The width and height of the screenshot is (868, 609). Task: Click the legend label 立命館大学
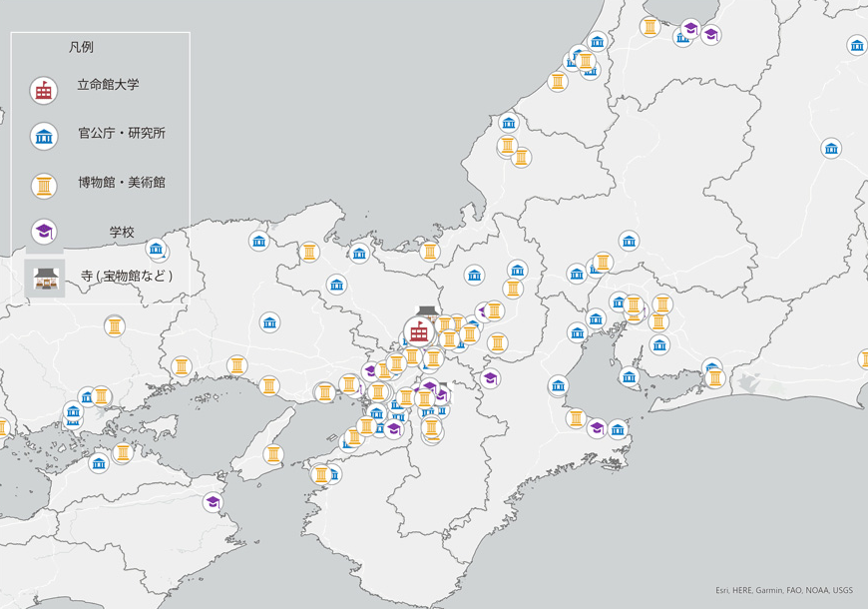click(108, 85)
